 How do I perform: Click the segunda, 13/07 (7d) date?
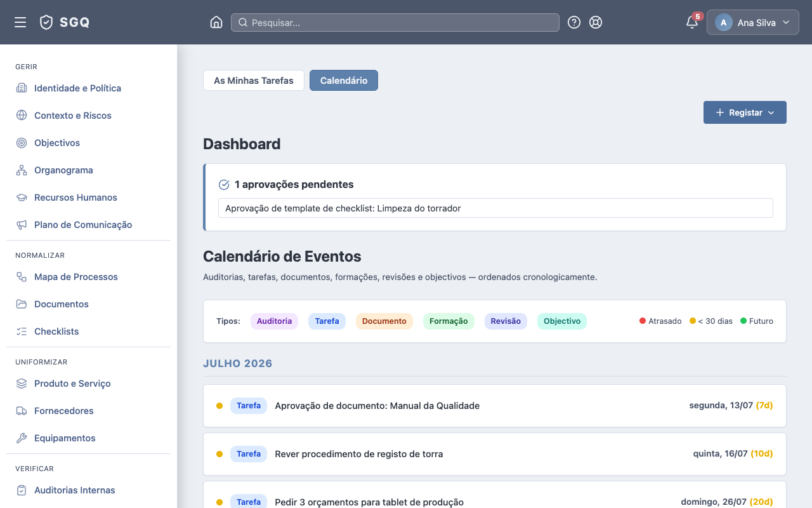[731, 406]
